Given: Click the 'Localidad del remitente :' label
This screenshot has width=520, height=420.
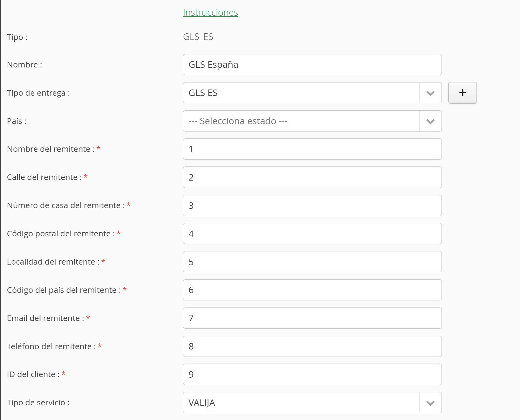Looking at the screenshot, I should (x=53, y=262).
